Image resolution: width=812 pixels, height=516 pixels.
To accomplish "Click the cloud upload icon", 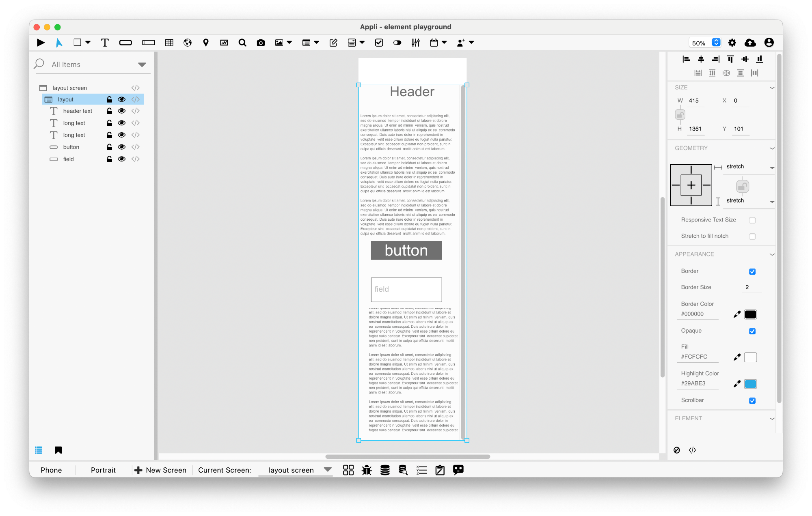I will pos(750,43).
